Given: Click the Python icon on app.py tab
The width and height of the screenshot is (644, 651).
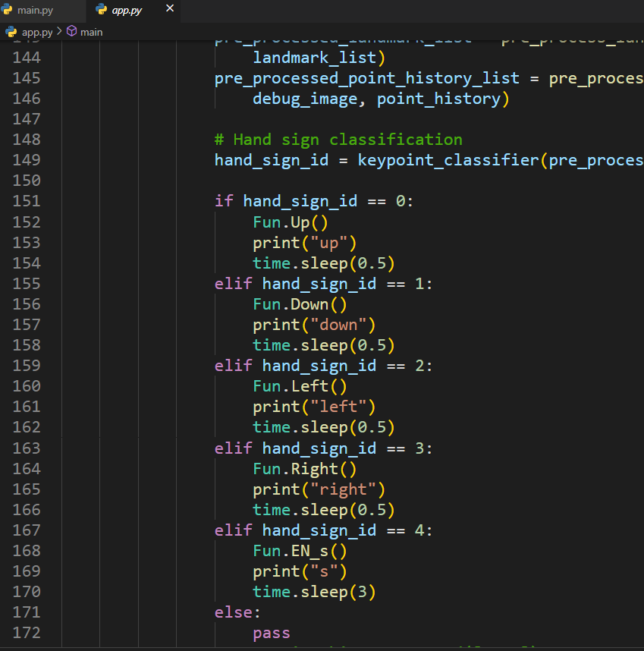Looking at the screenshot, I should (101, 10).
